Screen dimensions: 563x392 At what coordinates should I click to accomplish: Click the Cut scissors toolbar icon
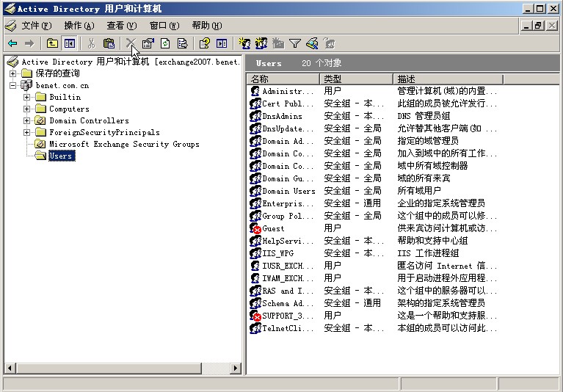(x=91, y=44)
